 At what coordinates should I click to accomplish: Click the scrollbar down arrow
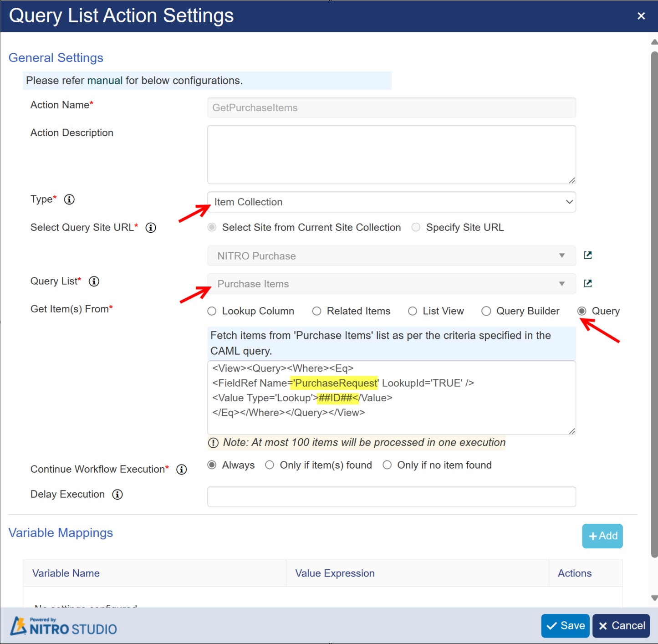click(654, 598)
